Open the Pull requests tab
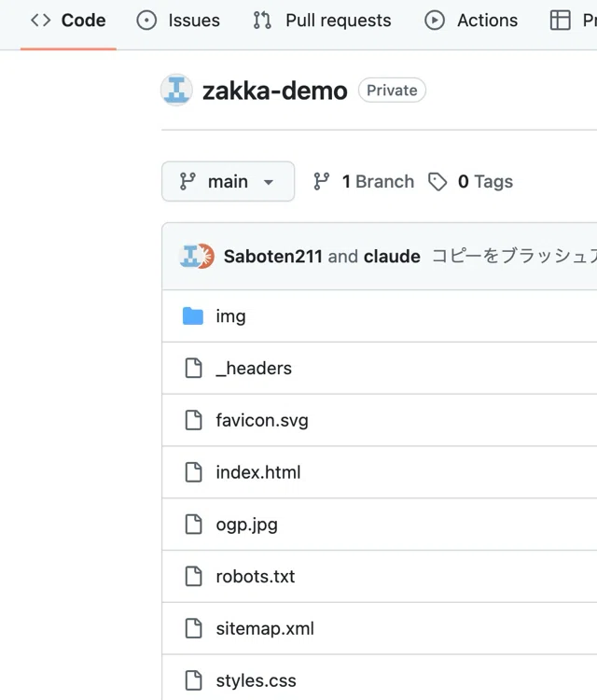Viewport: 597px width, 700px height. coord(322,21)
